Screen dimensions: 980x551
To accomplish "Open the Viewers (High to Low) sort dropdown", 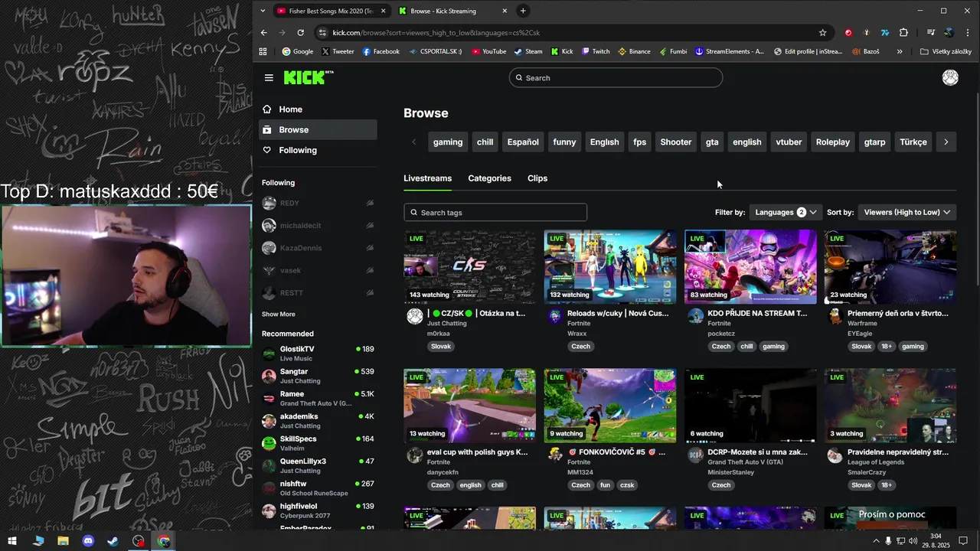I will click(907, 212).
